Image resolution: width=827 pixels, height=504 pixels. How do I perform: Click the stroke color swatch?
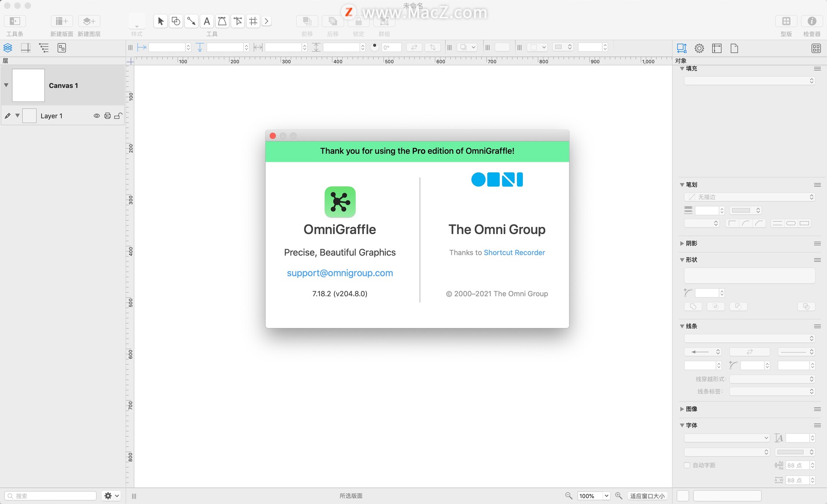(741, 210)
